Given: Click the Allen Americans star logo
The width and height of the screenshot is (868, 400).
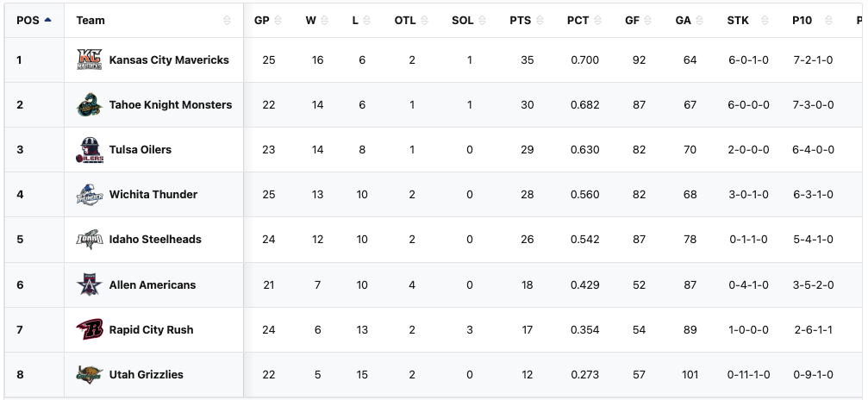Looking at the screenshot, I should [x=89, y=284].
